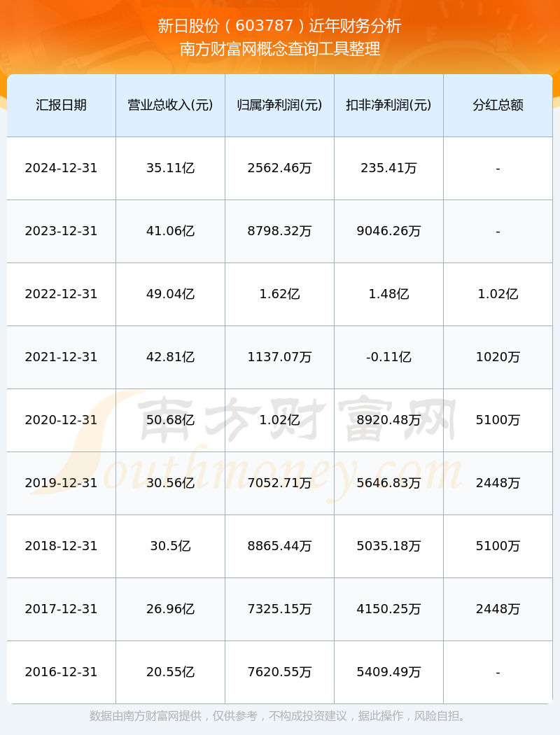Click the 50.68亿 revenue value
560x735 pixels.
point(171,420)
